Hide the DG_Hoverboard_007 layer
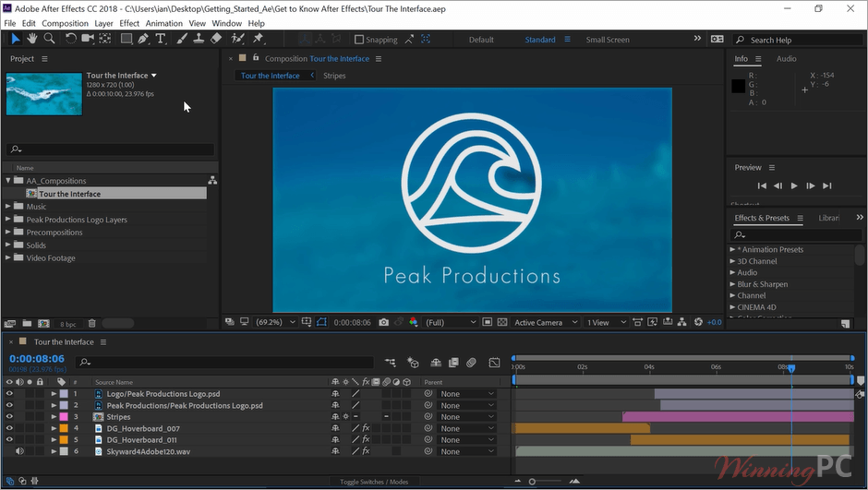This screenshot has height=490, width=868. click(9, 428)
